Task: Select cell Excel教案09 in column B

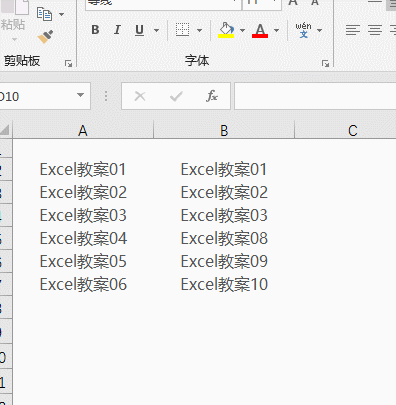Action: tap(224, 261)
